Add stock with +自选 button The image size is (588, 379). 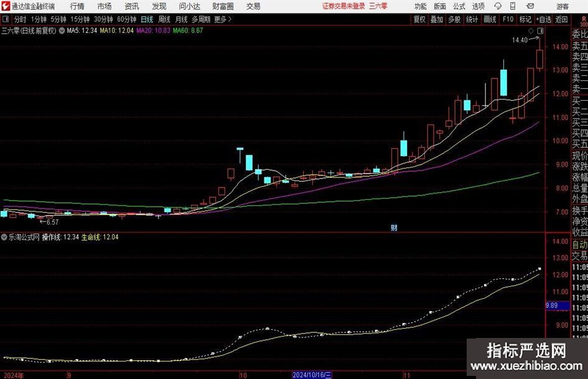[543, 19]
